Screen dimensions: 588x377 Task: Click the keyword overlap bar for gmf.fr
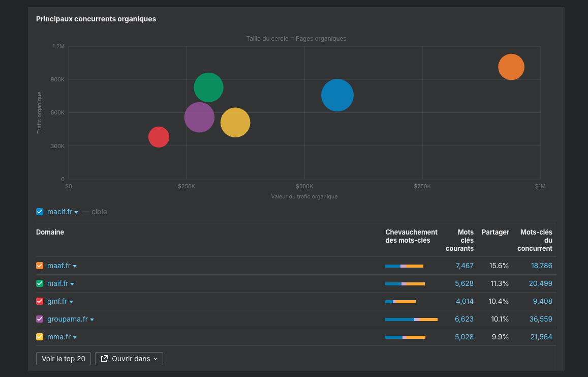[x=400, y=302]
